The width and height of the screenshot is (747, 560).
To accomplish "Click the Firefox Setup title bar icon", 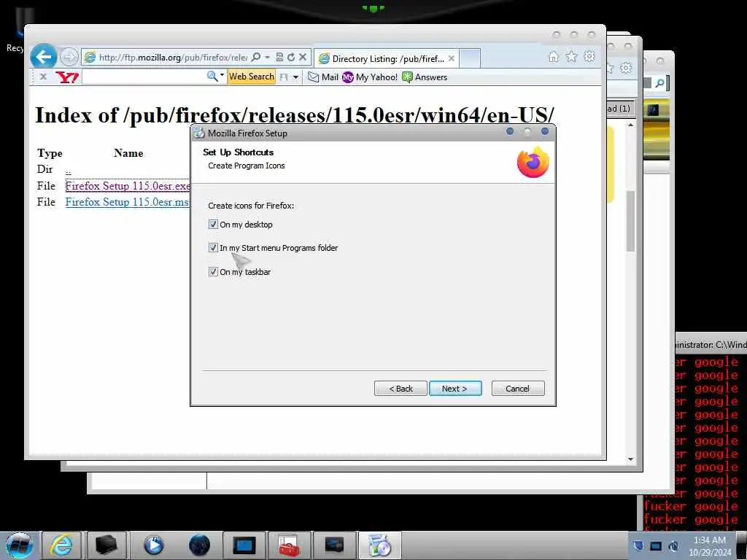I will 198,133.
